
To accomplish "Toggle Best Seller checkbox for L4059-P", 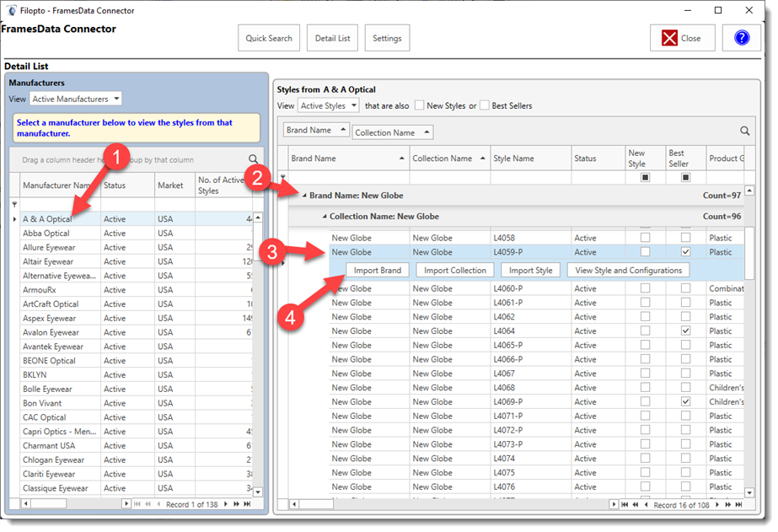I will pos(685,251).
